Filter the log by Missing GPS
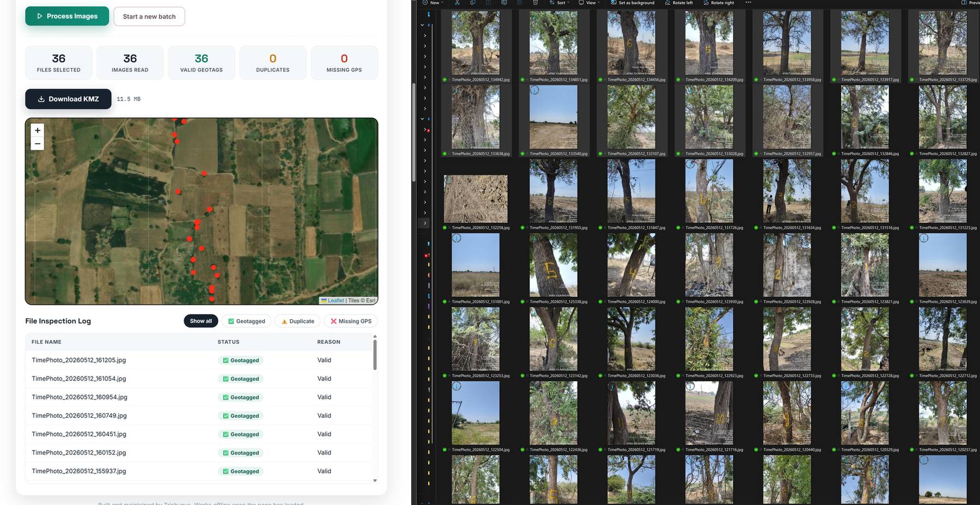 coord(351,321)
